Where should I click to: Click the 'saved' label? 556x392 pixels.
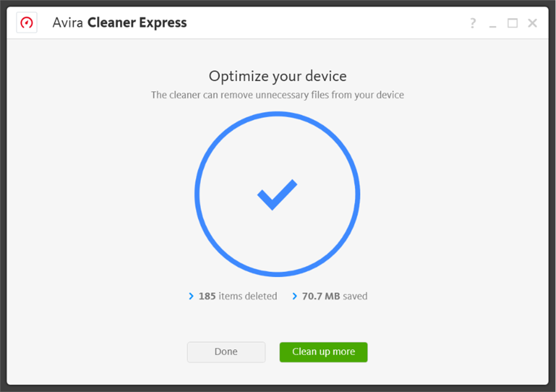coord(355,296)
